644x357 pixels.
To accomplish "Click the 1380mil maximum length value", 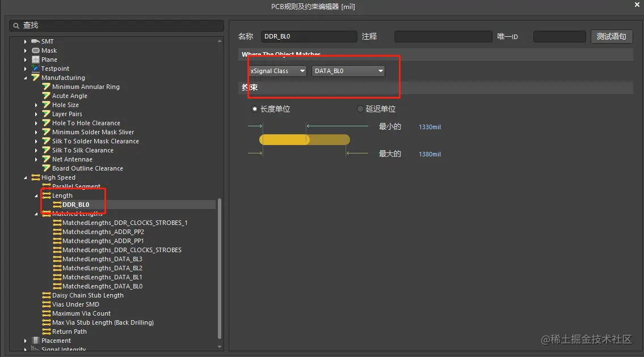I will [x=430, y=154].
